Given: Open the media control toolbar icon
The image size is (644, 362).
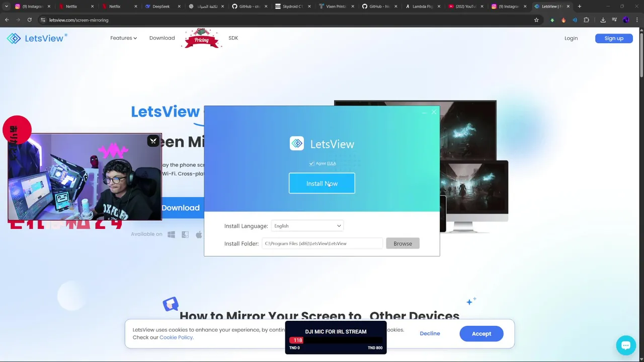Looking at the screenshot, I should coord(614,20).
